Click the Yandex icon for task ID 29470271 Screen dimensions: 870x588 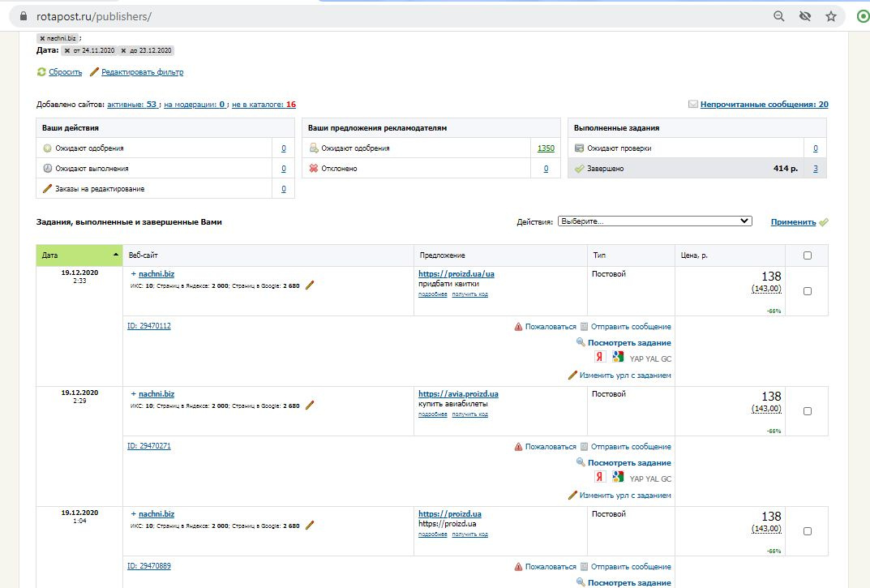(599, 477)
